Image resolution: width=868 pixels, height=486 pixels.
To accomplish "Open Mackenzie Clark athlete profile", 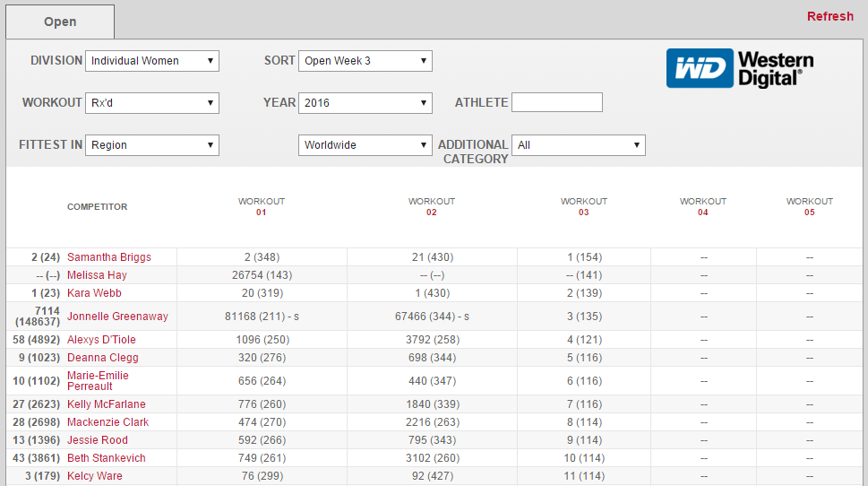I will 108,422.
